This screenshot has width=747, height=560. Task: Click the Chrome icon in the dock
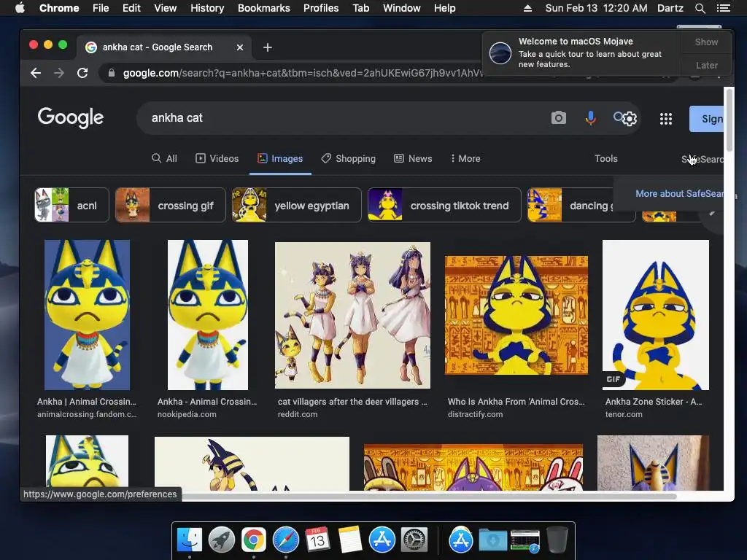pyautogui.click(x=253, y=540)
